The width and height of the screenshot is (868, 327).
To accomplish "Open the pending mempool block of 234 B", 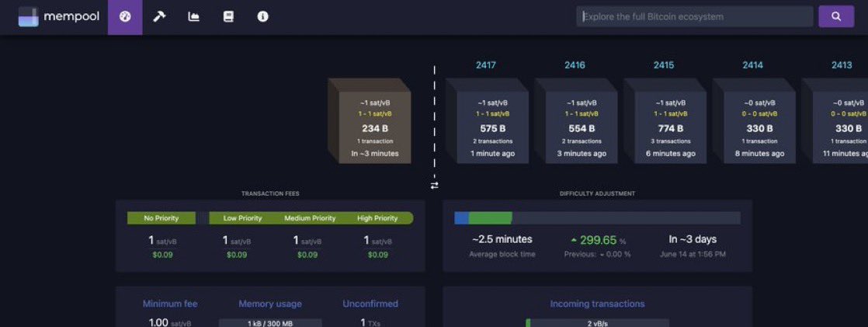I will [370, 121].
